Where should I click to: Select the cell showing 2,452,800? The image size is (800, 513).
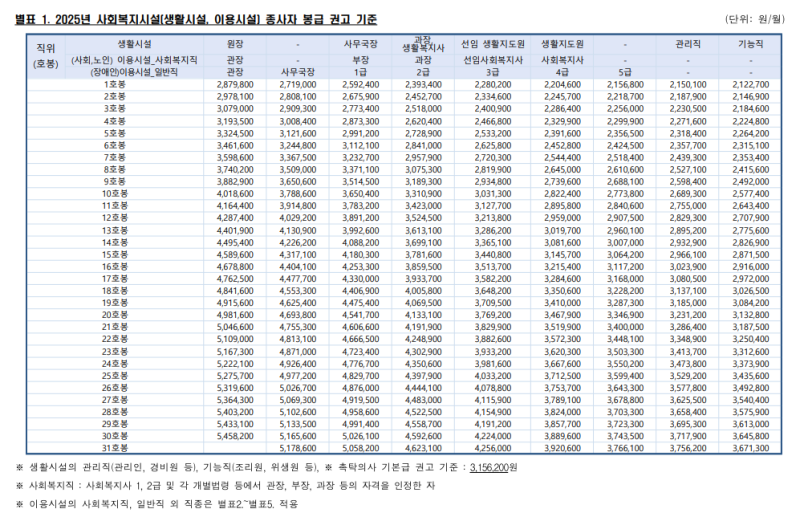pyautogui.click(x=562, y=145)
